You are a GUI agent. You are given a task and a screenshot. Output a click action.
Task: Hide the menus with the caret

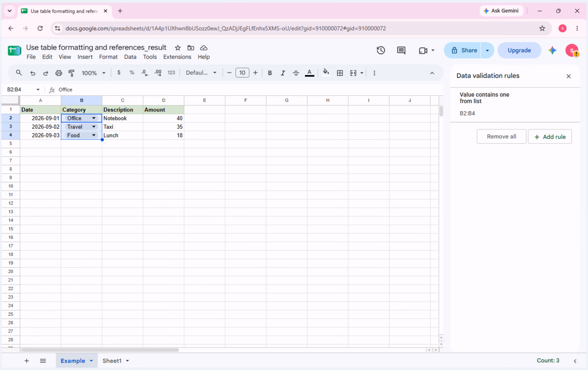tap(432, 73)
